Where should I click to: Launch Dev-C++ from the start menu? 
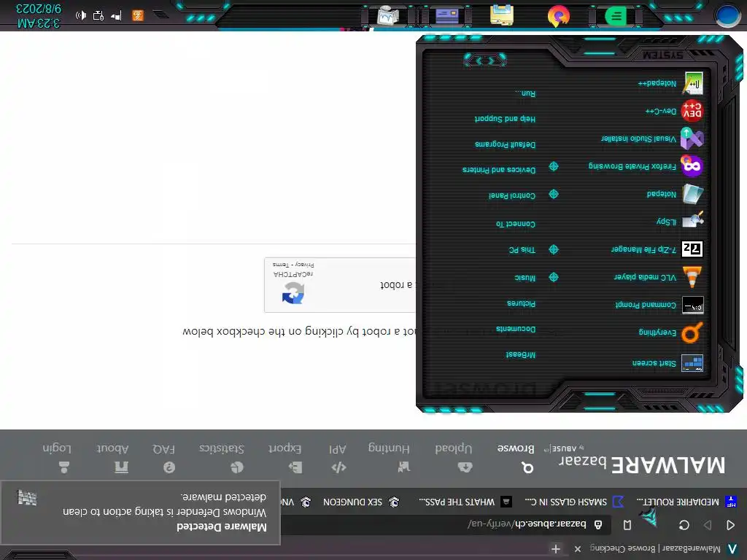[673, 112]
